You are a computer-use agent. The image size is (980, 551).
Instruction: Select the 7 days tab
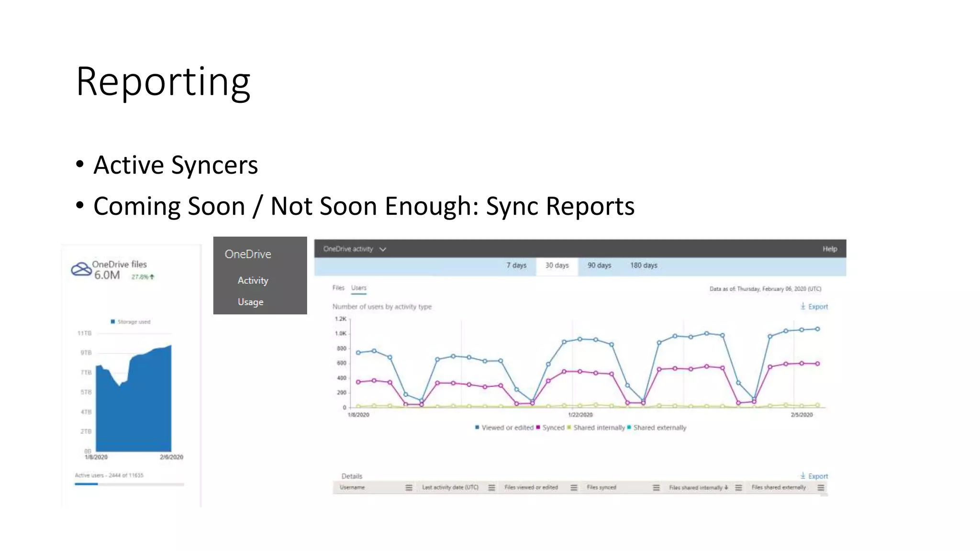click(516, 265)
